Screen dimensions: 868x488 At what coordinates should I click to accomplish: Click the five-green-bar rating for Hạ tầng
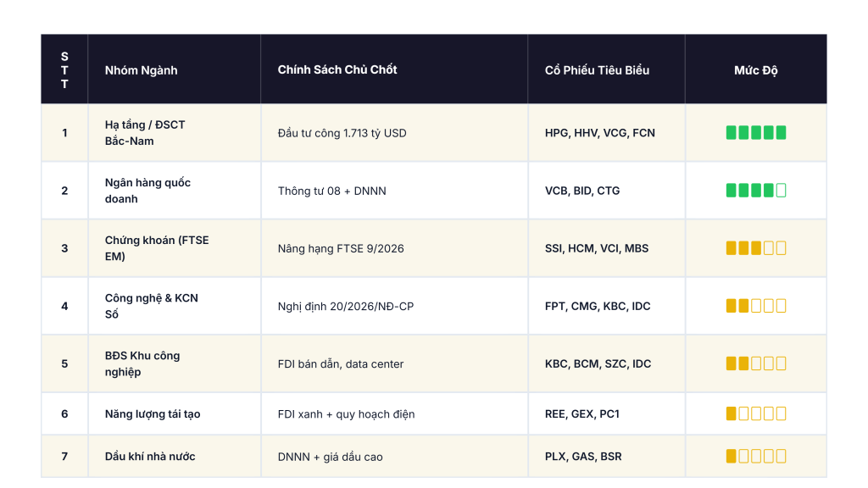(755, 133)
